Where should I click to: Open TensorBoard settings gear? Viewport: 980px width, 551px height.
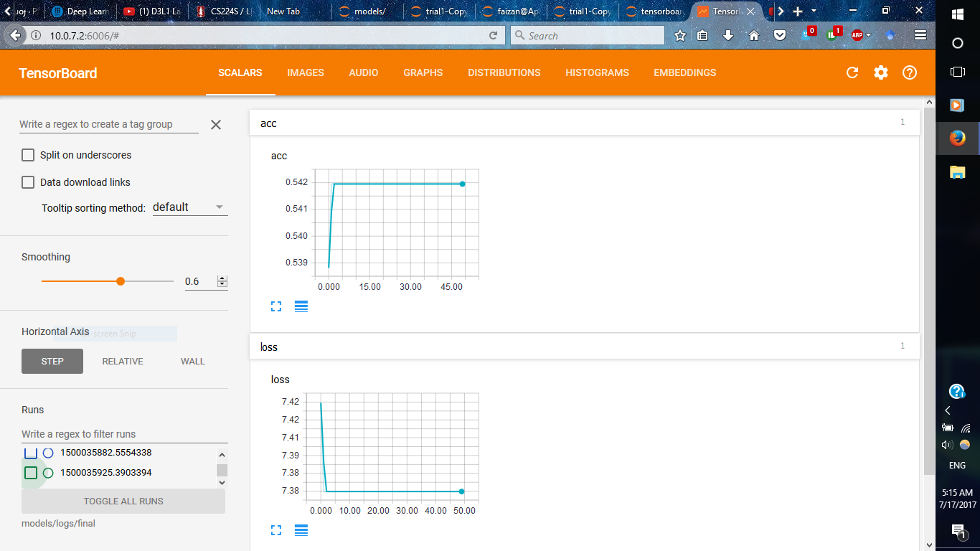pos(881,72)
